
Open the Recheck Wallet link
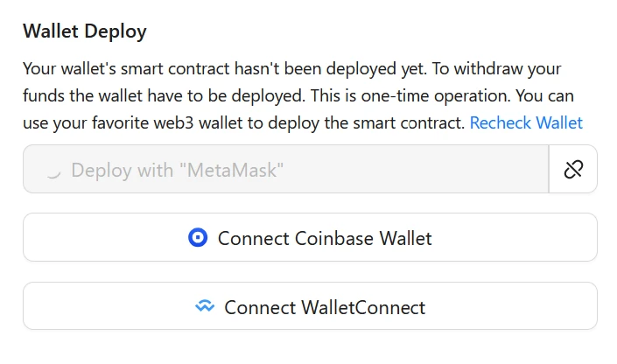click(x=526, y=122)
